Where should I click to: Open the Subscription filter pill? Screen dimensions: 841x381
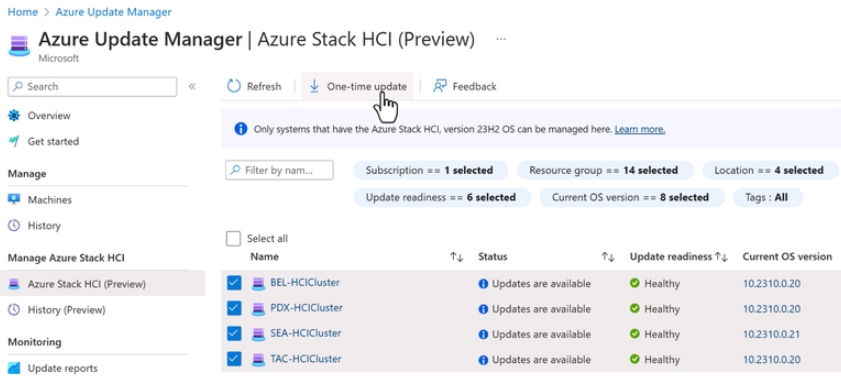point(430,171)
